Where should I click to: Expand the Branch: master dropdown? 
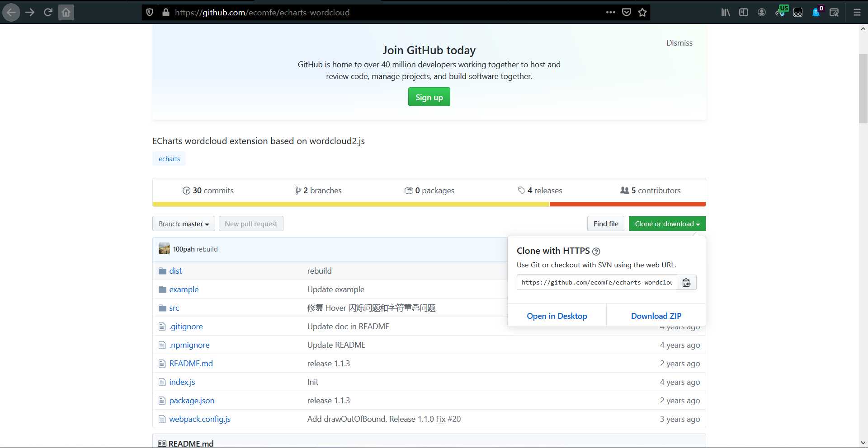click(184, 224)
